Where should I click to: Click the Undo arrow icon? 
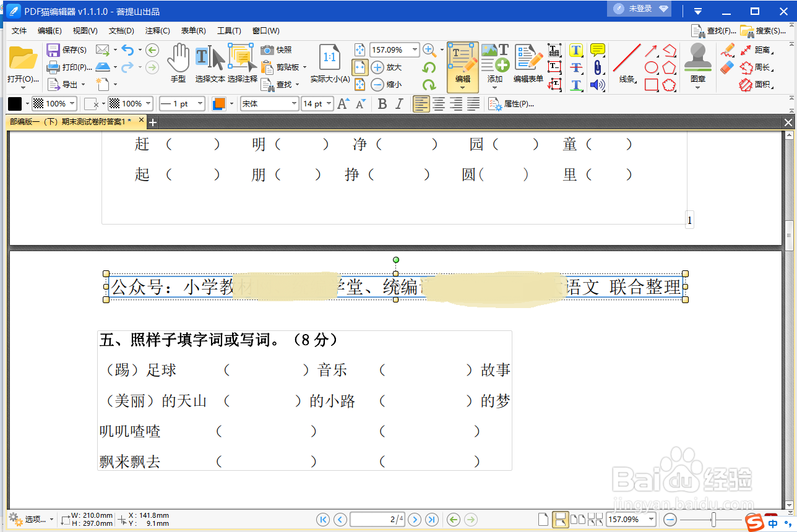click(x=127, y=49)
